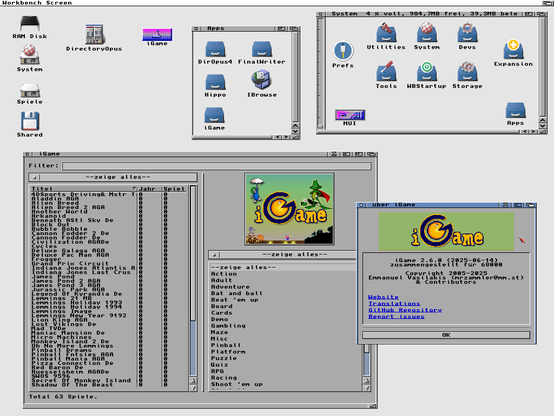This screenshot has height=416, width=554.
Task: Select Prefs icon in System window
Action: 343,55
